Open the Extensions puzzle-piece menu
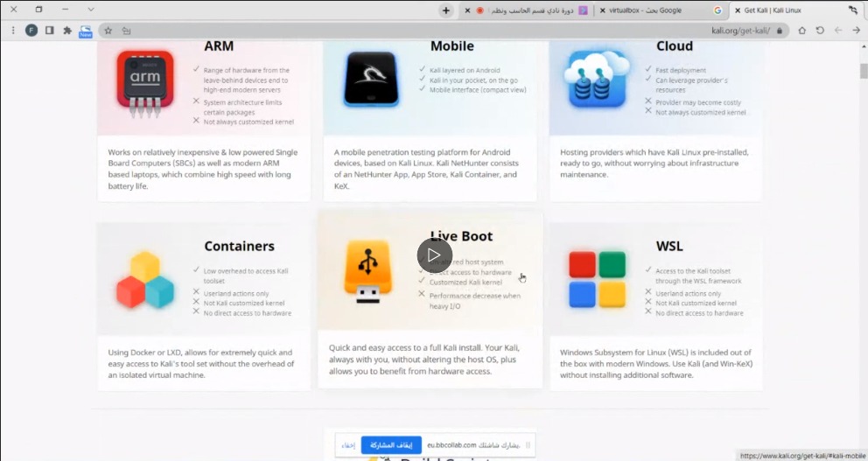 (67, 31)
